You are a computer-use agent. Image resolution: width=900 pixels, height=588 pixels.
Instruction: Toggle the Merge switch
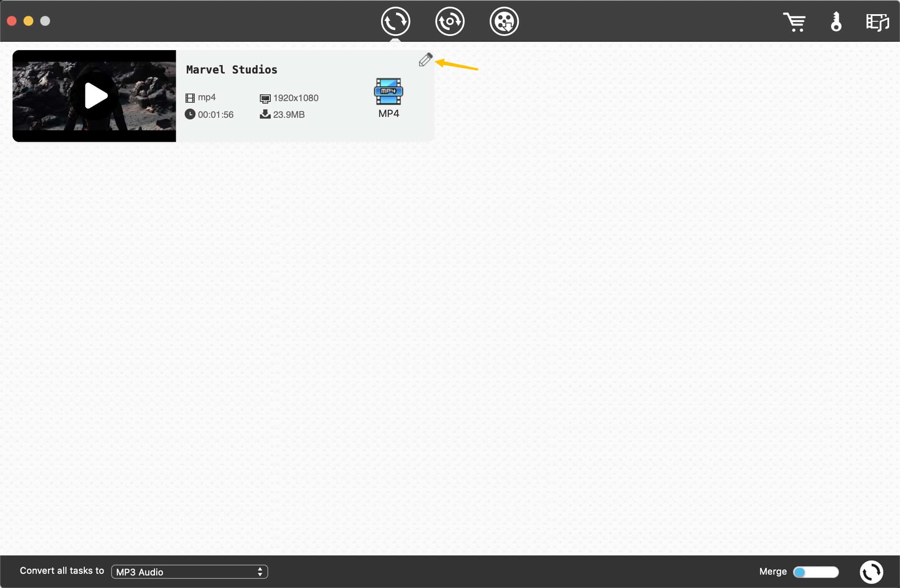point(815,572)
